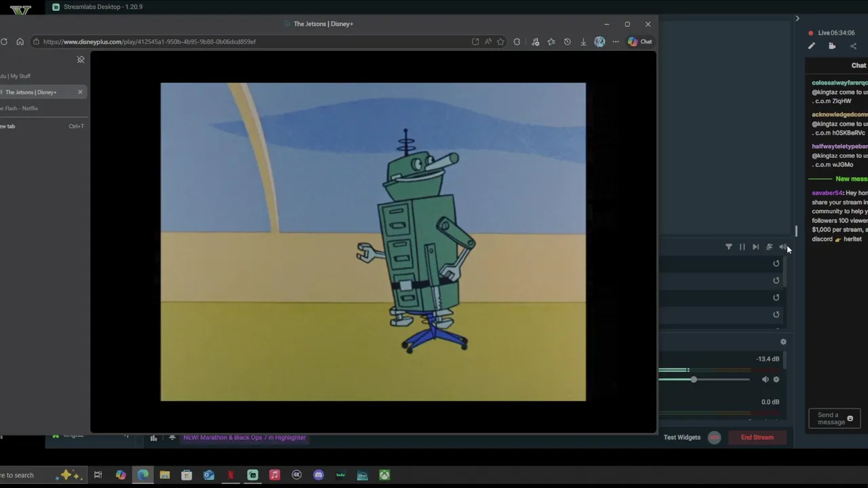The image size is (868, 488).
Task: Open browser history
Action: (x=567, y=41)
